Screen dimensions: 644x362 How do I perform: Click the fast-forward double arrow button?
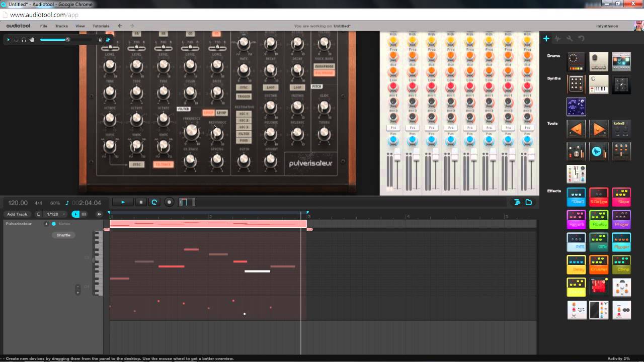pos(99,214)
